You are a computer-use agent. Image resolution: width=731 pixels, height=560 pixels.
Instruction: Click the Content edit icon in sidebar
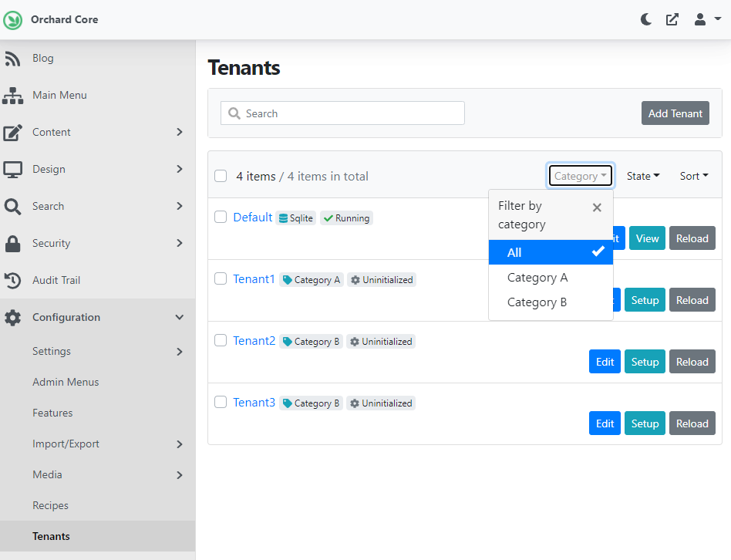coord(12,133)
